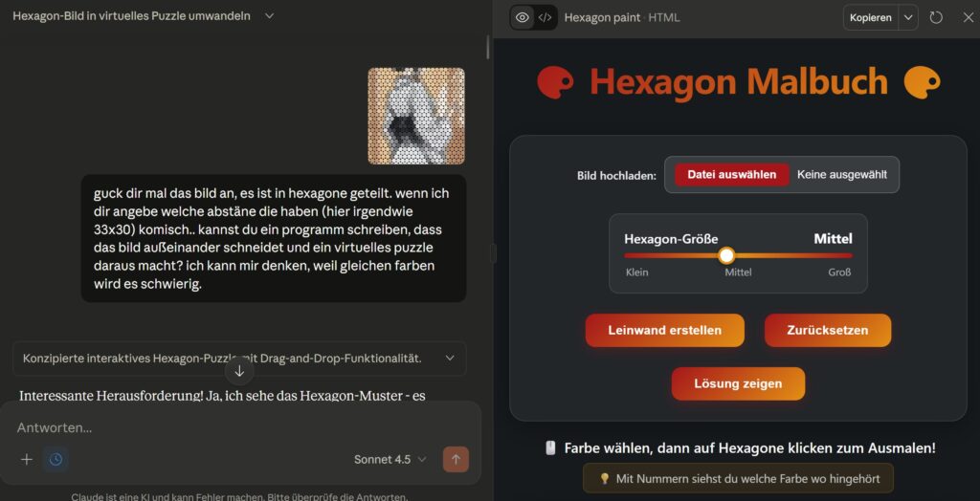Open the Sonnet 4.5 model selector
Image resolution: width=980 pixels, height=501 pixels.
point(390,460)
